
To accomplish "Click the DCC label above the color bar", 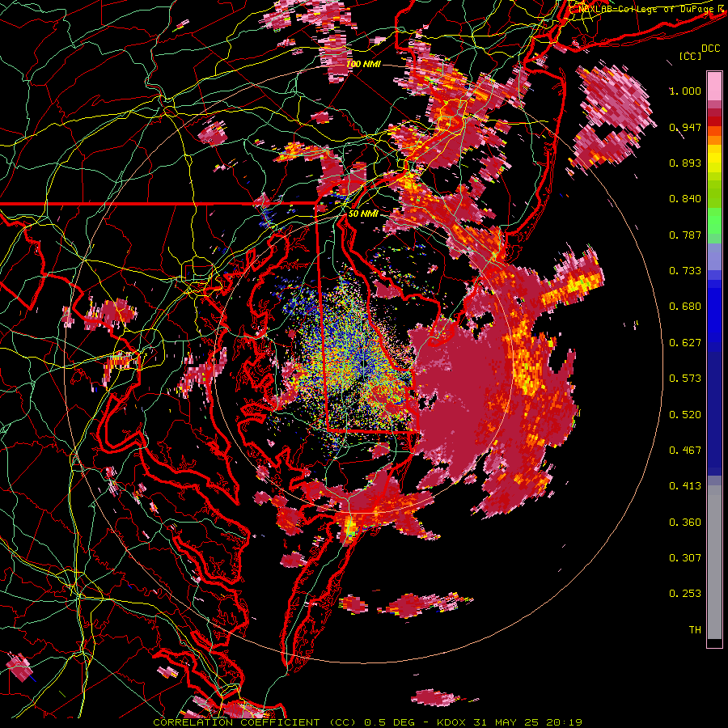I will 710,49.
